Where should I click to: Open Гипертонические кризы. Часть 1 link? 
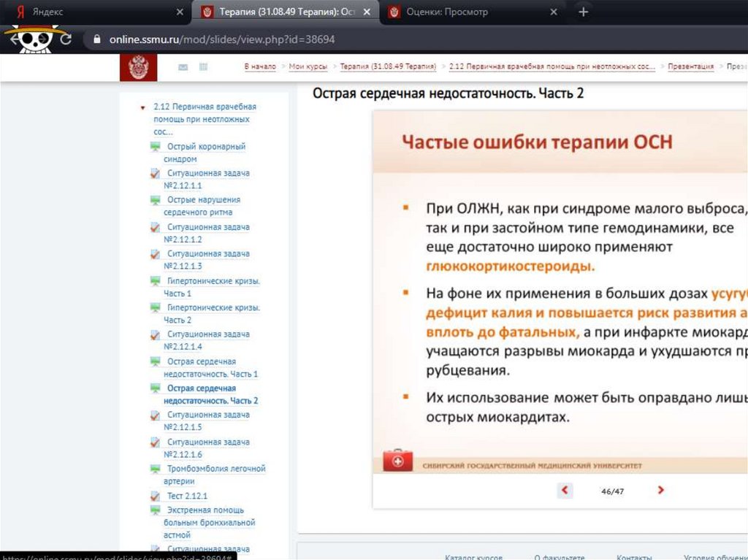[212, 287]
